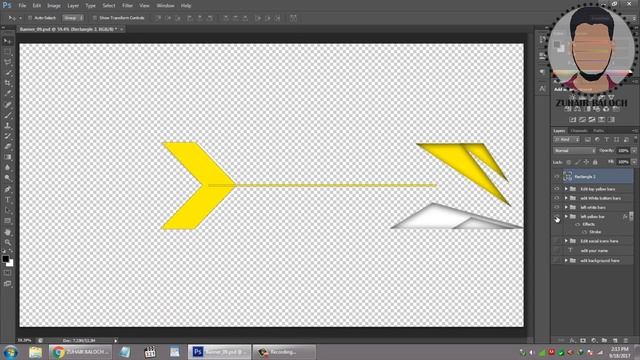
Task: Expand the 'Edit social icons here' group
Action: coord(566,241)
